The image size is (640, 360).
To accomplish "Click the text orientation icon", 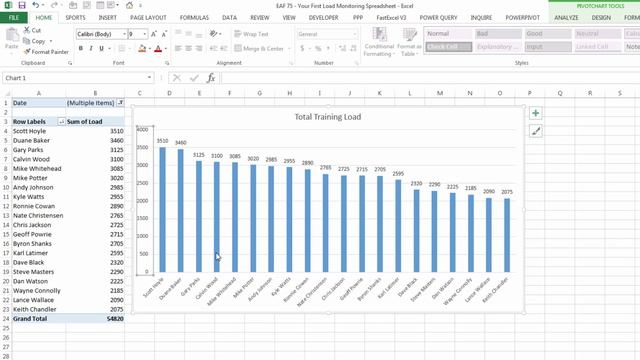I will click(213, 34).
